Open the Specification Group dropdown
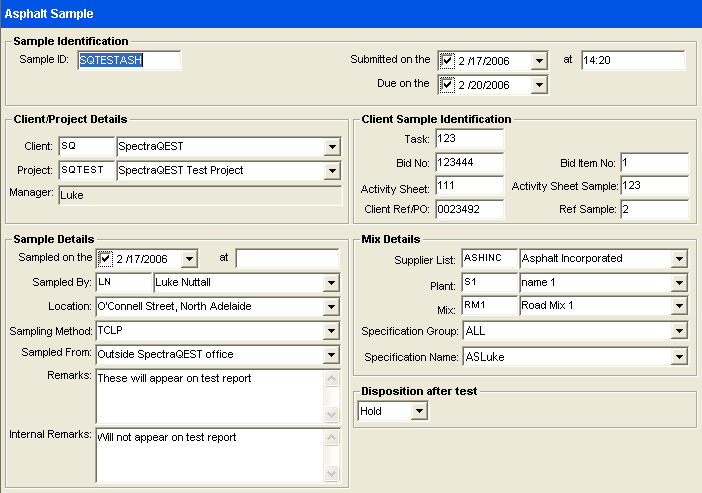Viewport: 702px width, 493px height. (679, 331)
